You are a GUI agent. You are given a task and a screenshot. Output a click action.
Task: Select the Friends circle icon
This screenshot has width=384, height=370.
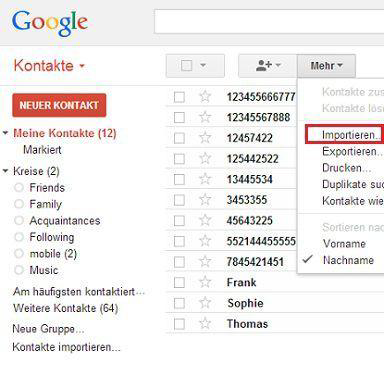[x=19, y=187]
